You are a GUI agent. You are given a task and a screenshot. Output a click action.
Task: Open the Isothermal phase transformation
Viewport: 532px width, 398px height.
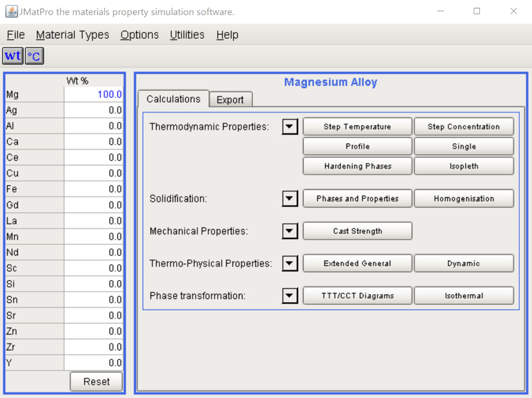pyautogui.click(x=464, y=296)
